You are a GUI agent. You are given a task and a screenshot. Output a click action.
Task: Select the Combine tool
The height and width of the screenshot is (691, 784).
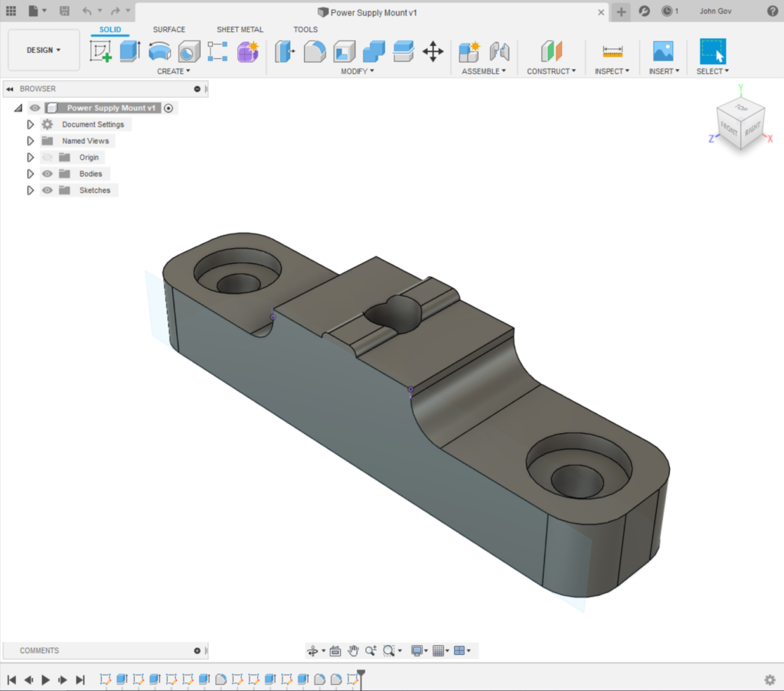[x=374, y=51]
